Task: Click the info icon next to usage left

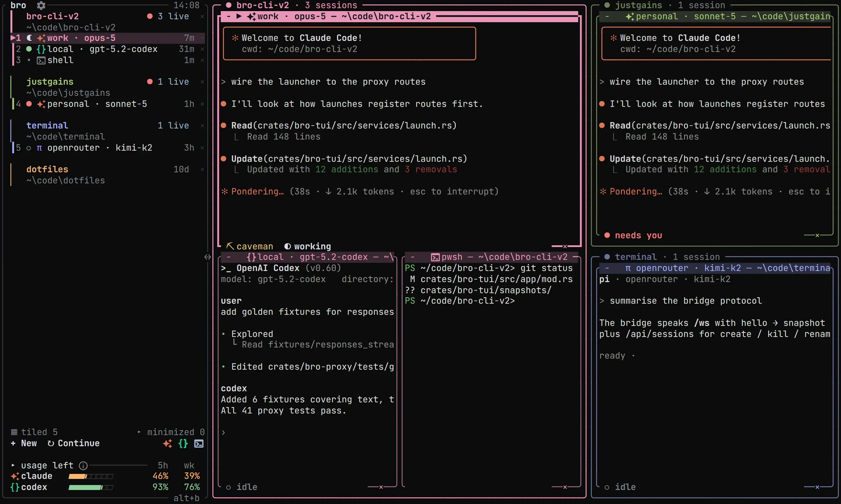Action: [x=83, y=466]
